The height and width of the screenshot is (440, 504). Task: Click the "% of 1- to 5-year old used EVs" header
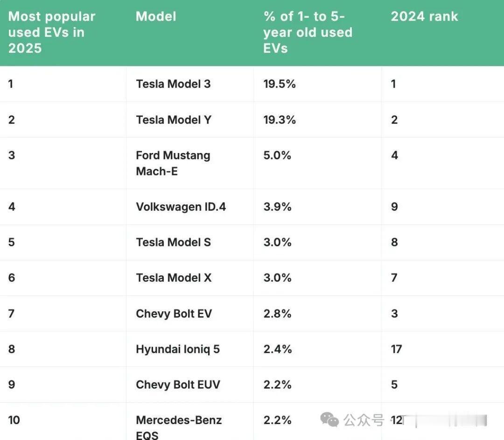(308, 32)
